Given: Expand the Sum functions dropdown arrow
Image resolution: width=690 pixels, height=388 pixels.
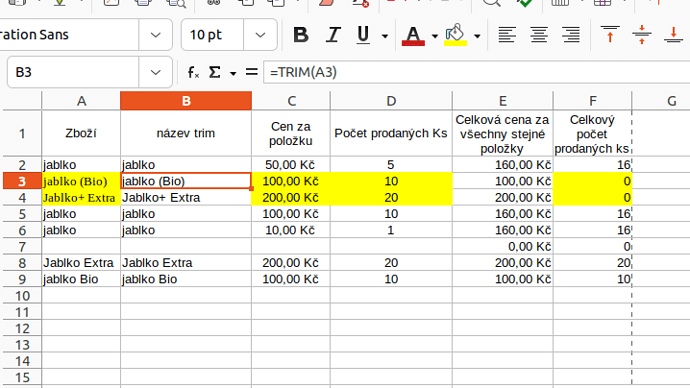Looking at the screenshot, I should click(x=233, y=73).
